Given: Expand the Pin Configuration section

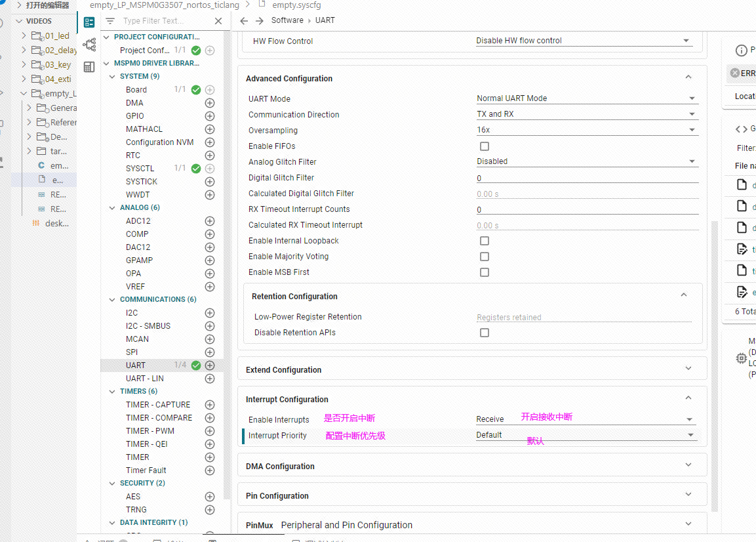Looking at the screenshot, I should [688, 494].
